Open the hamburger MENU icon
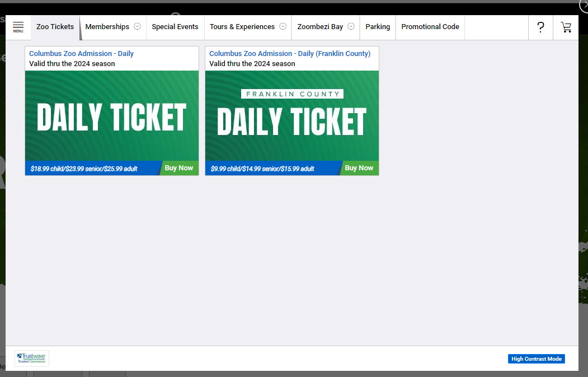This screenshot has height=377, width=588. click(18, 27)
